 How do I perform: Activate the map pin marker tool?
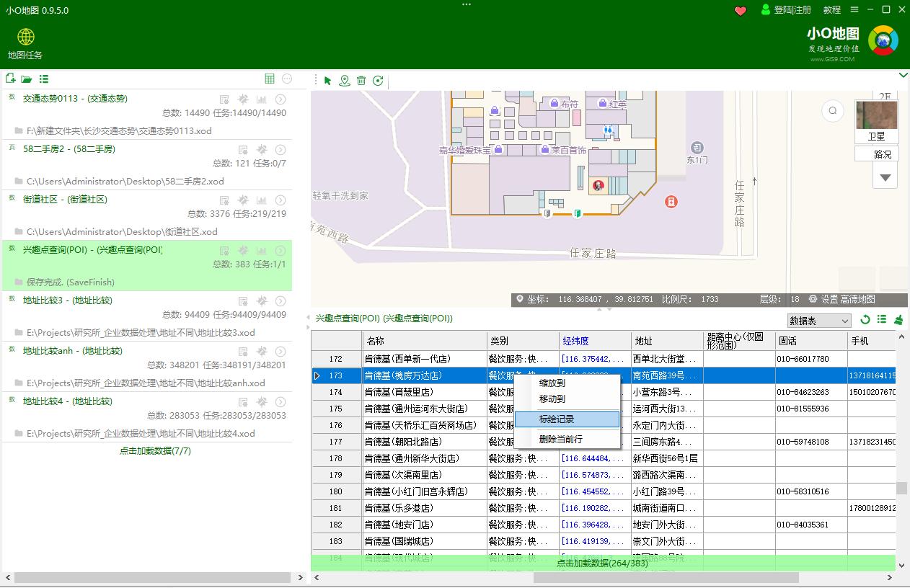click(345, 81)
